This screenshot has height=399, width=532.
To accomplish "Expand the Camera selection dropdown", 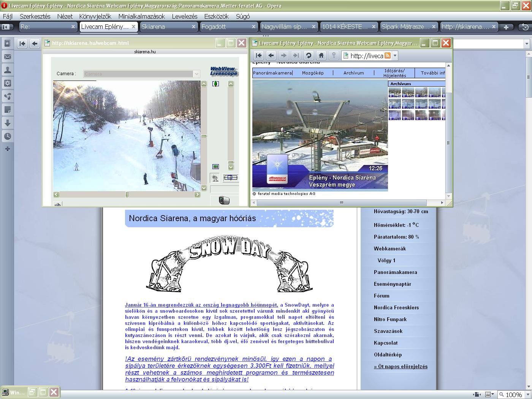I will click(196, 74).
